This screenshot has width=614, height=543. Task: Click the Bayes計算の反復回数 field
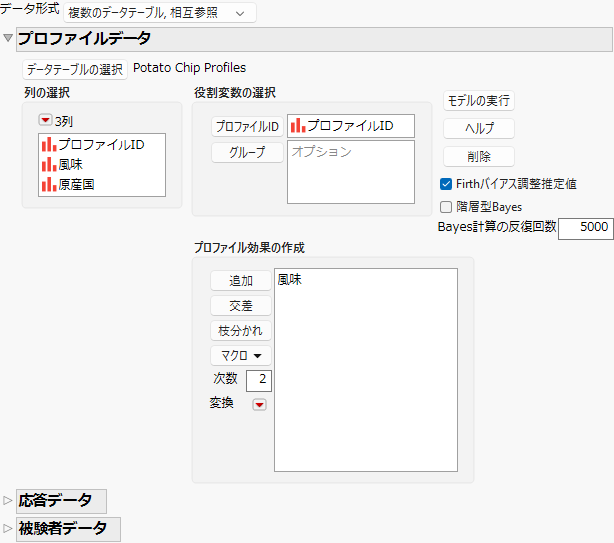585,228
